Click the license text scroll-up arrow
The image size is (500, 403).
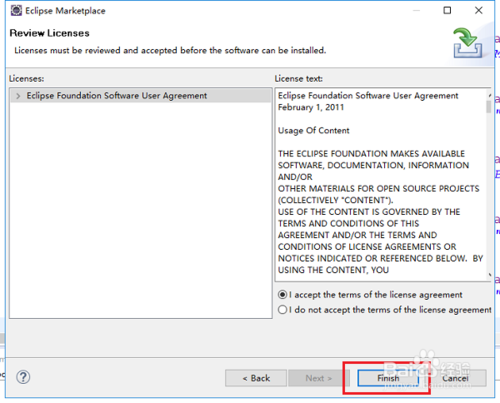tap(489, 95)
